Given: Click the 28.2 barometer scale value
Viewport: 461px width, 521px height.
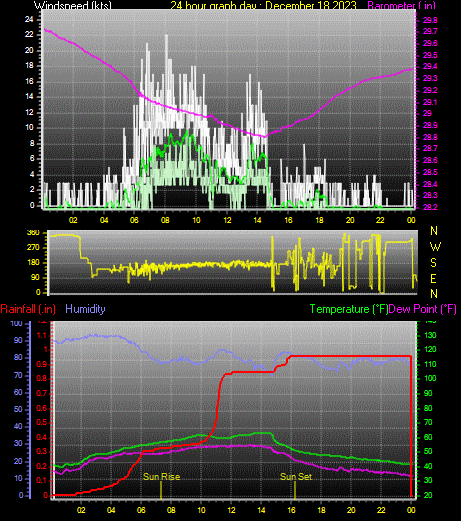Looking at the screenshot, I should point(430,207).
